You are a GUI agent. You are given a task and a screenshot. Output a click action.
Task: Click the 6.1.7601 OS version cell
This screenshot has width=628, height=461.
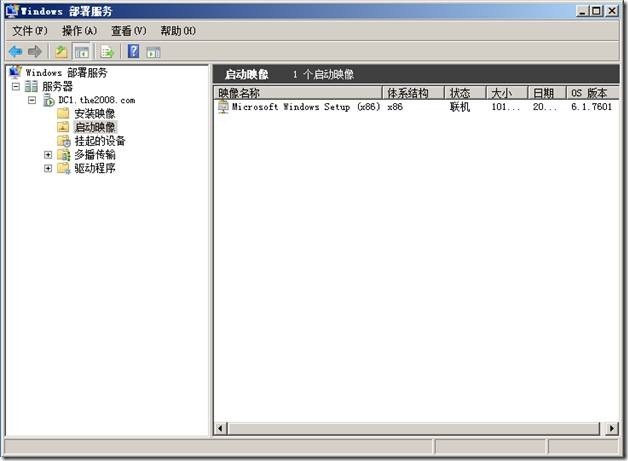point(592,107)
